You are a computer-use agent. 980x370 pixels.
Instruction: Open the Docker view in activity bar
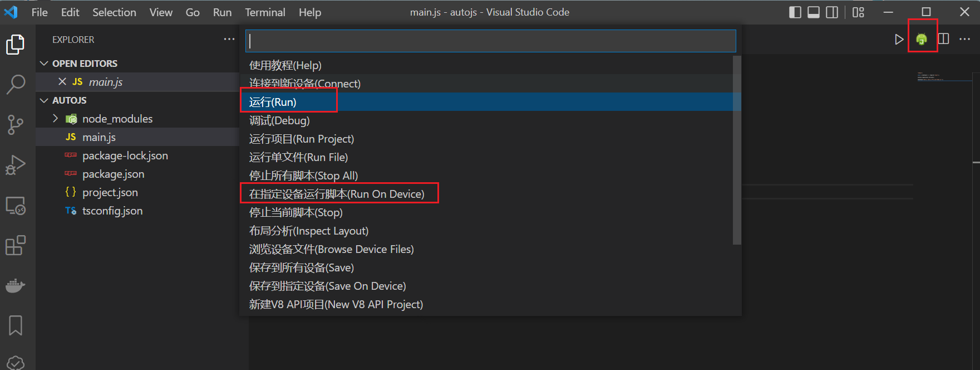click(16, 285)
